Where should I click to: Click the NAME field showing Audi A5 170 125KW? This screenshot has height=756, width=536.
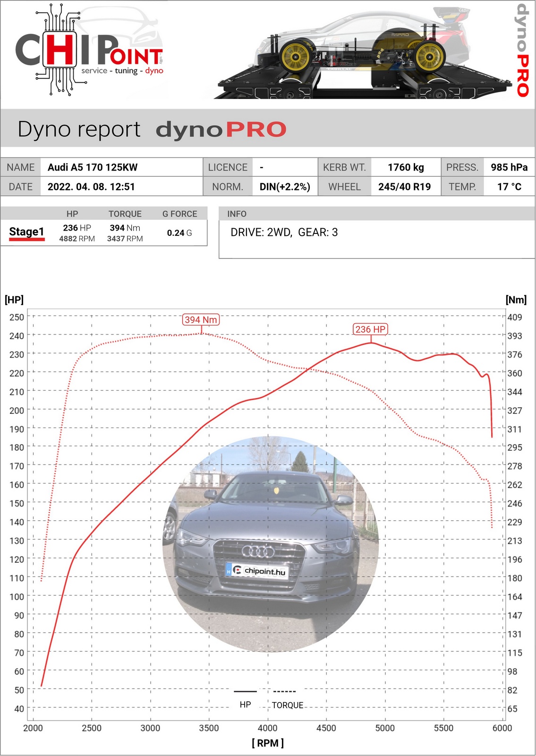coord(93,167)
